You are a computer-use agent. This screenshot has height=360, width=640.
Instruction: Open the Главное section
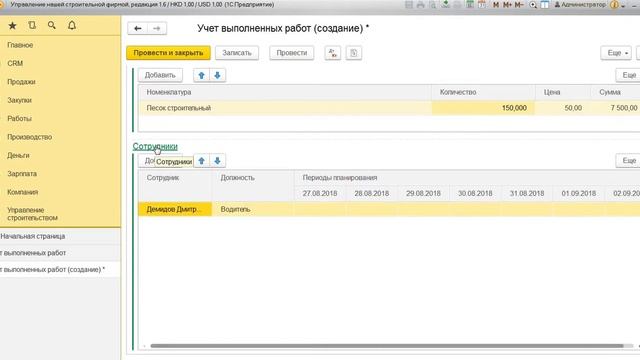click(x=20, y=45)
